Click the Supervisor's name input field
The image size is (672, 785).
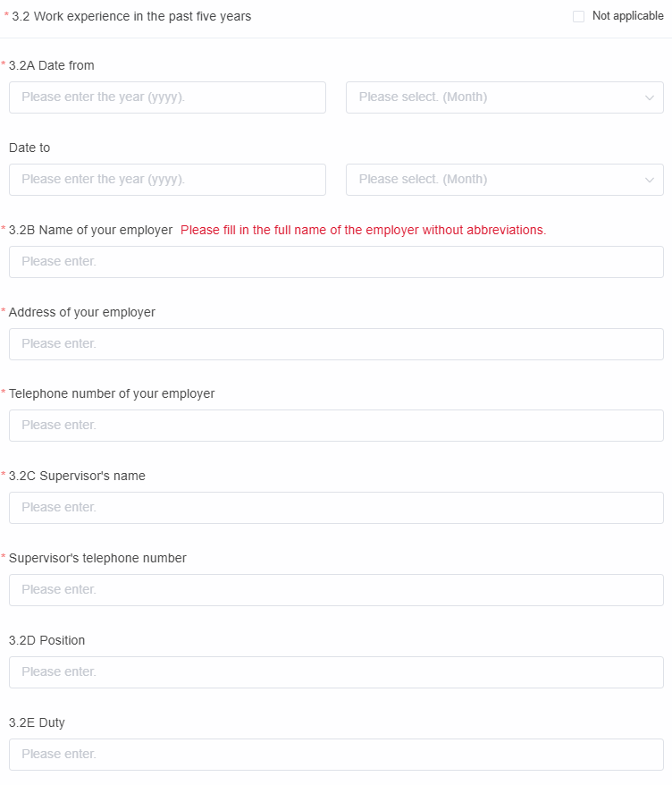(x=336, y=508)
